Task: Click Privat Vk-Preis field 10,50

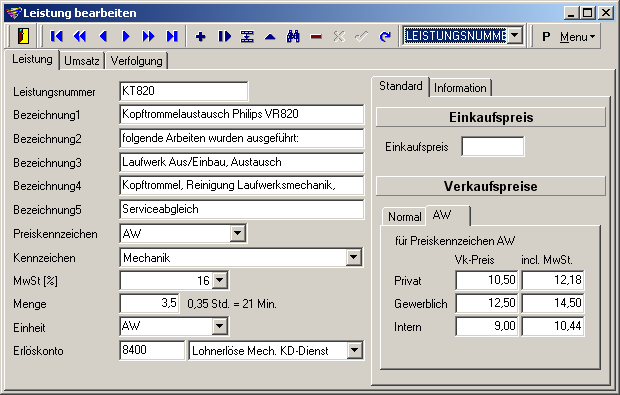Action: (x=486, y=280)
